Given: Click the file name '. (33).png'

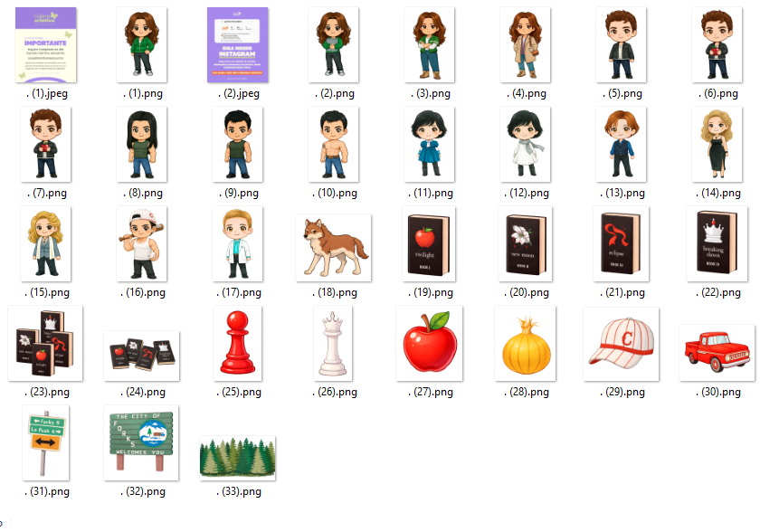Looking at the screenshot, I should 239,492.
